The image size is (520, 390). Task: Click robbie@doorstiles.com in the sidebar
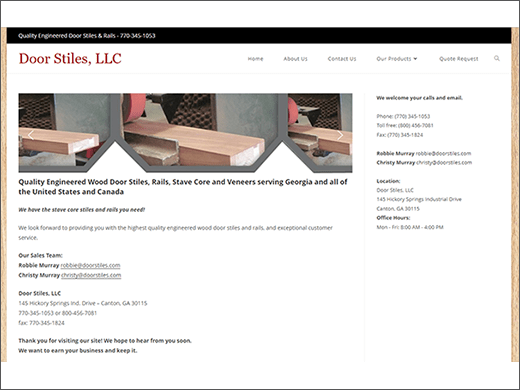point(443,153)
